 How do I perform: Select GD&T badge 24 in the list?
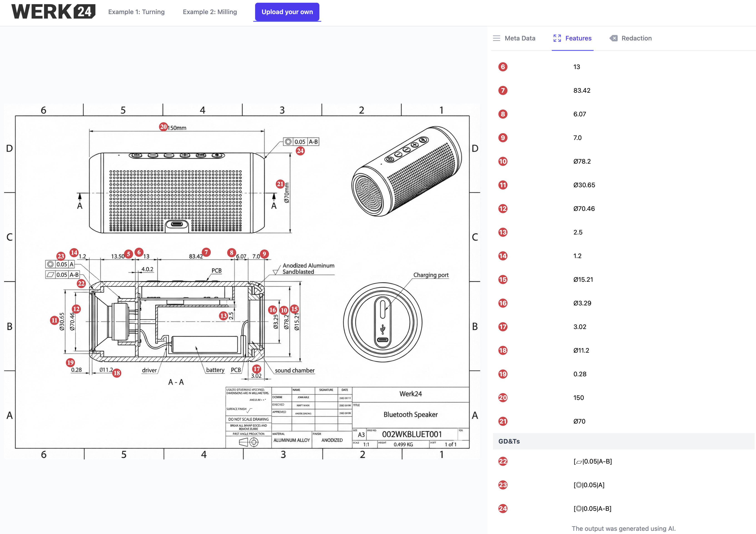coord(503,509)
